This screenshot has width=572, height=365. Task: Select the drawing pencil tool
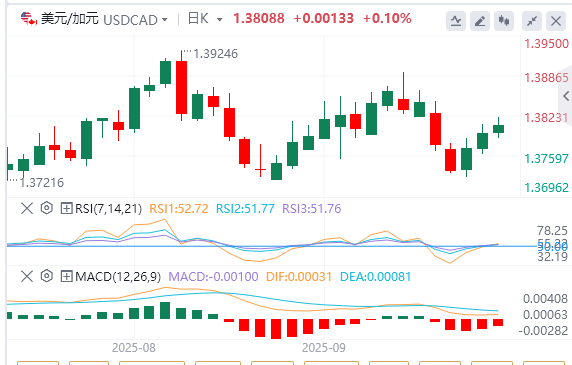click(x=480, y=21)
